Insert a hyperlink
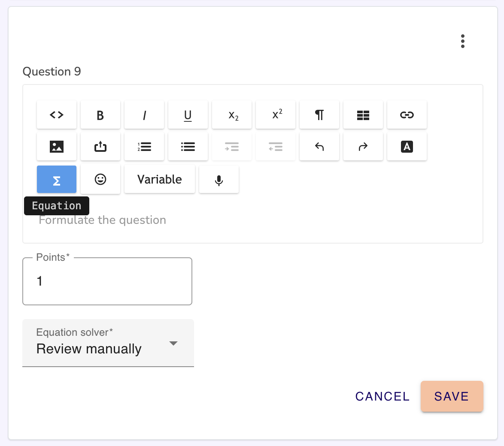Viewport: 504px width, 446px height. coord(407,115)
